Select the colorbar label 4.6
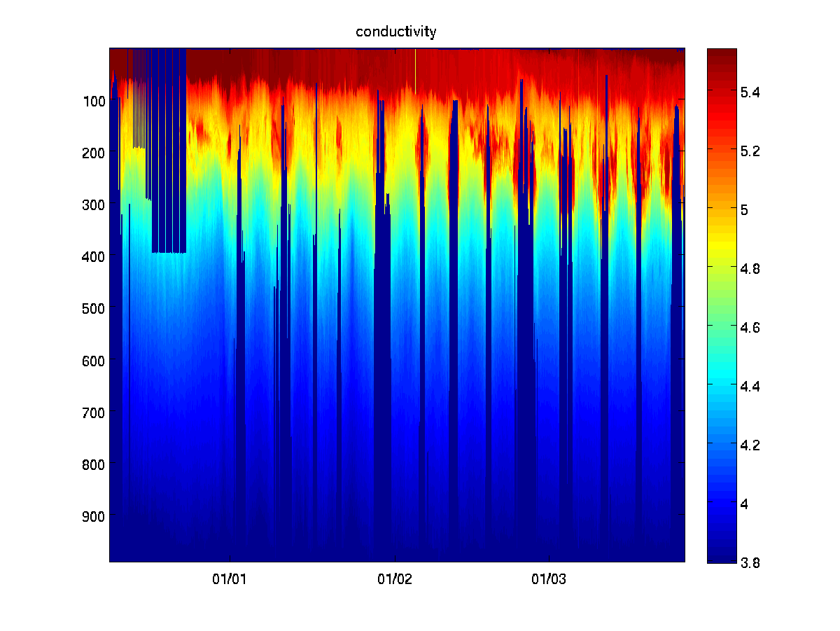The width and height of the screenshot is (840, 631). pos(752,327)
